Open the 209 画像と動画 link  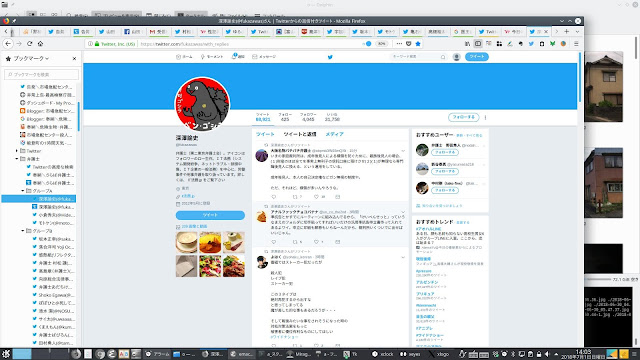pyautogui.click(x=194, y=227)
